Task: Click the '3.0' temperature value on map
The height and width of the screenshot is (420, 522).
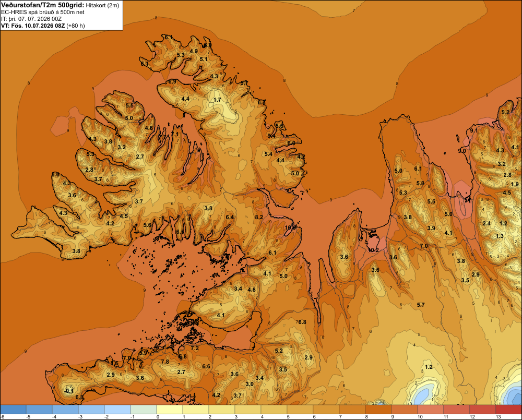Action: click(x=250, y=384)
